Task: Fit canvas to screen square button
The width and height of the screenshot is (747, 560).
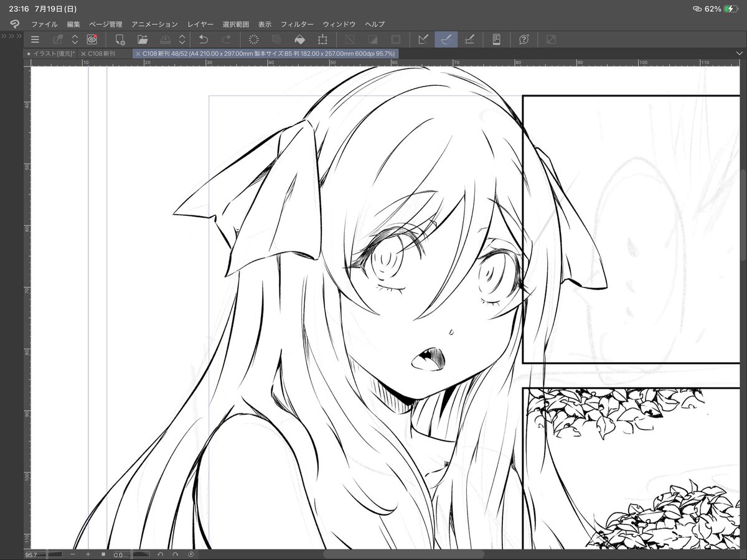Action: [103, 554]
